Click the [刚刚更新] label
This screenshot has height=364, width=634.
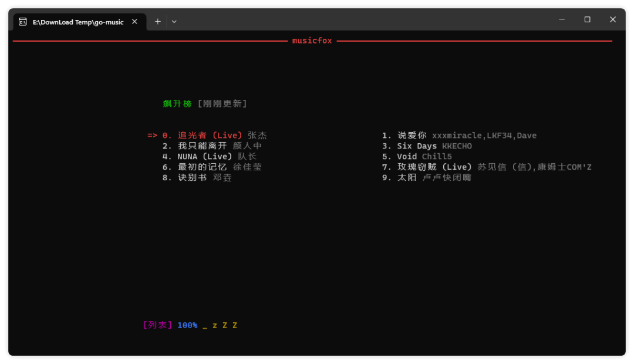[x=222, y=103]
